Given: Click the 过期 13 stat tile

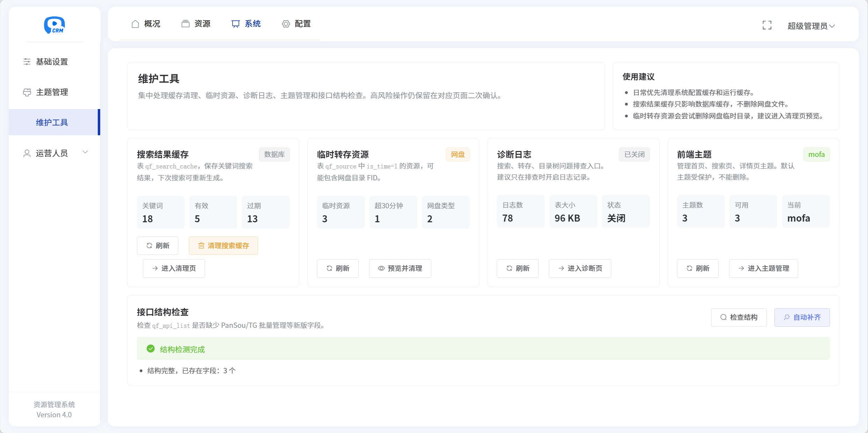Looking at the screenshot, I should [266, 212].
